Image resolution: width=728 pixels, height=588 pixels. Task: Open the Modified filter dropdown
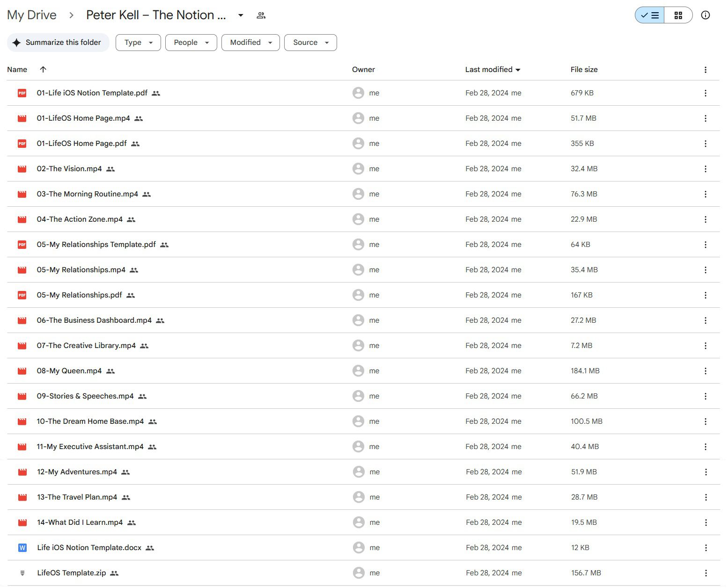250,43
